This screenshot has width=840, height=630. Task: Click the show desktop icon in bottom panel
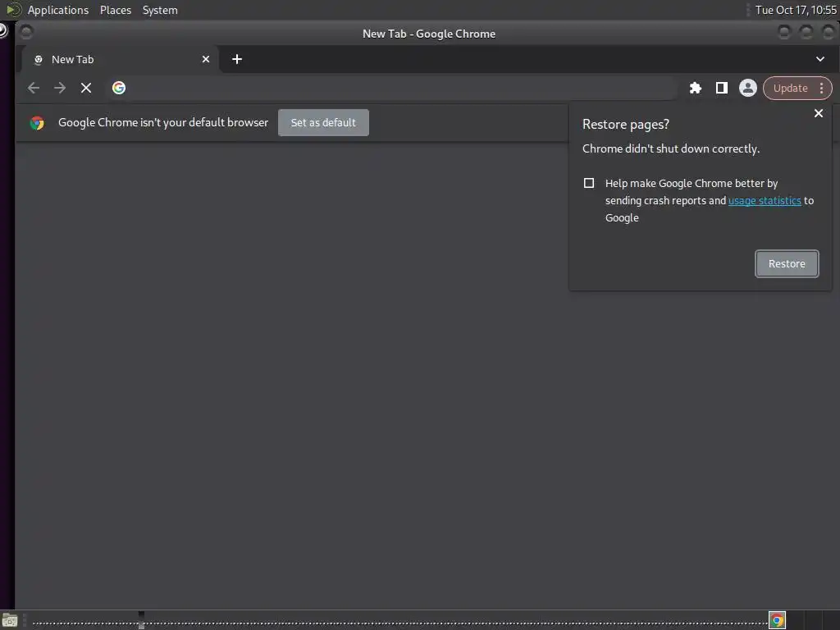10,621
